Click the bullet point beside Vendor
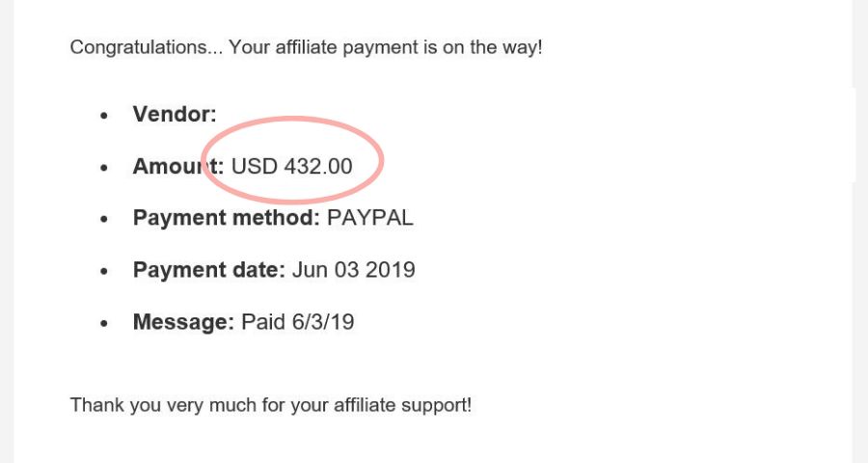 click(x=104, y=115)
